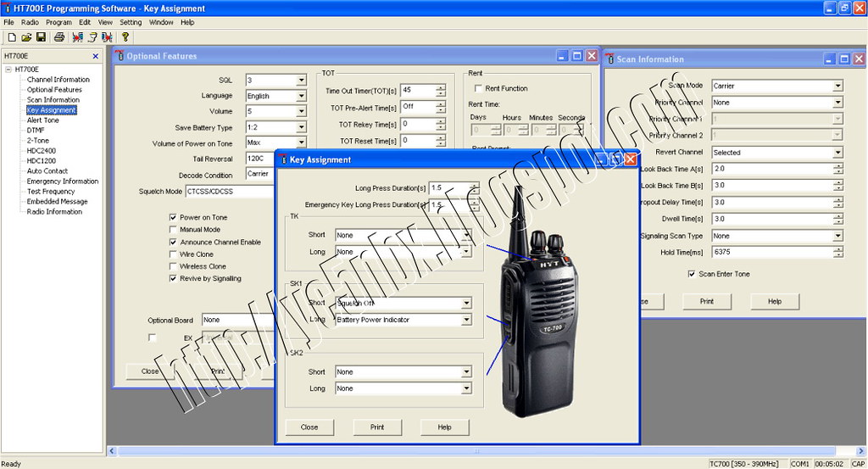Click the yellow question mark Help icon
The width and height of the screenshot is (868, 469).
click(x=125, y=37)
